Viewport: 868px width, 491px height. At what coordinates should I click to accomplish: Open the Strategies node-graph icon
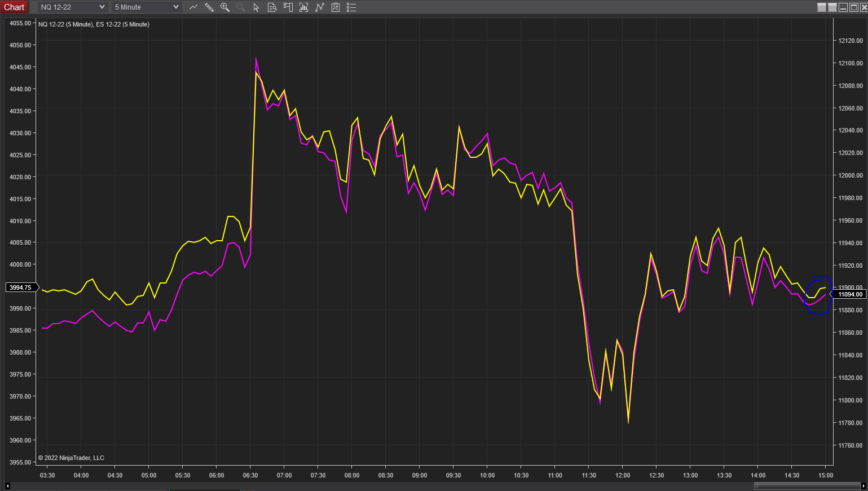coord(320,7)
